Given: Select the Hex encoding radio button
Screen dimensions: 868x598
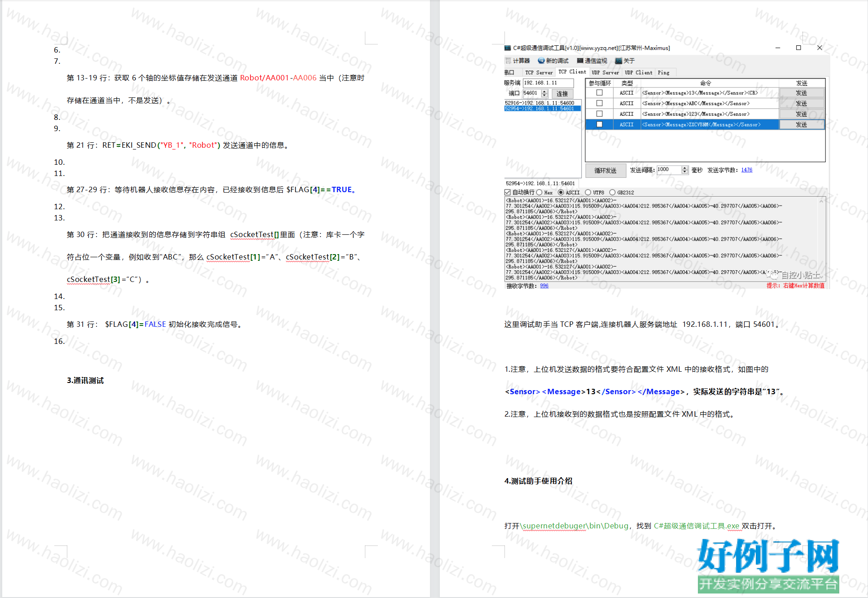Looking at the screenshot, I should (539, 192).
